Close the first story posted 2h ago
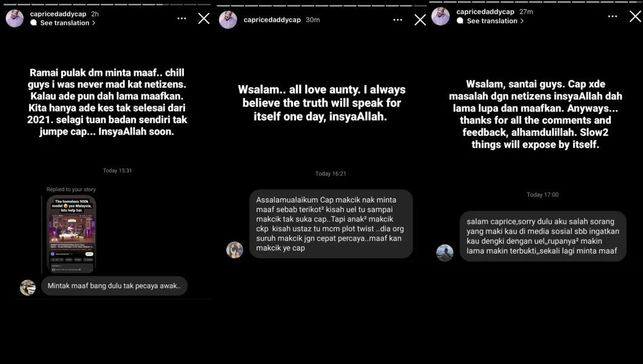This screenshot has height=364, width=643. pyautogui.click(x=204, y=18)
